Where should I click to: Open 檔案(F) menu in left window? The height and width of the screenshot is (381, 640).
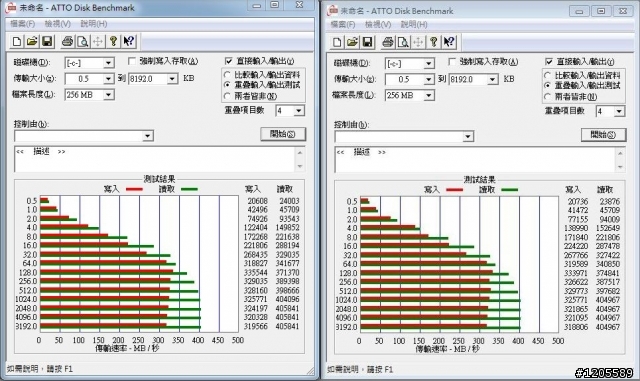(x=22, y=24)
